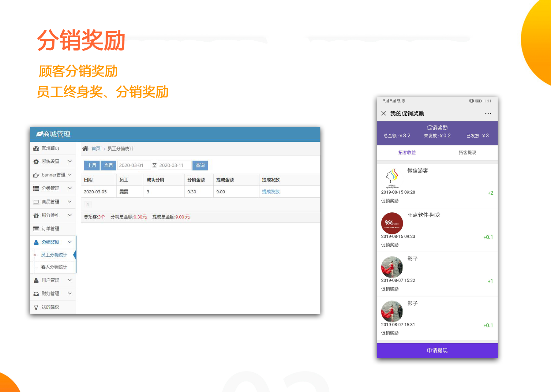Tap the 旺点软件-阿龙 avatar
The width and height of the screenshot is (551, 392).
(392, 223)
